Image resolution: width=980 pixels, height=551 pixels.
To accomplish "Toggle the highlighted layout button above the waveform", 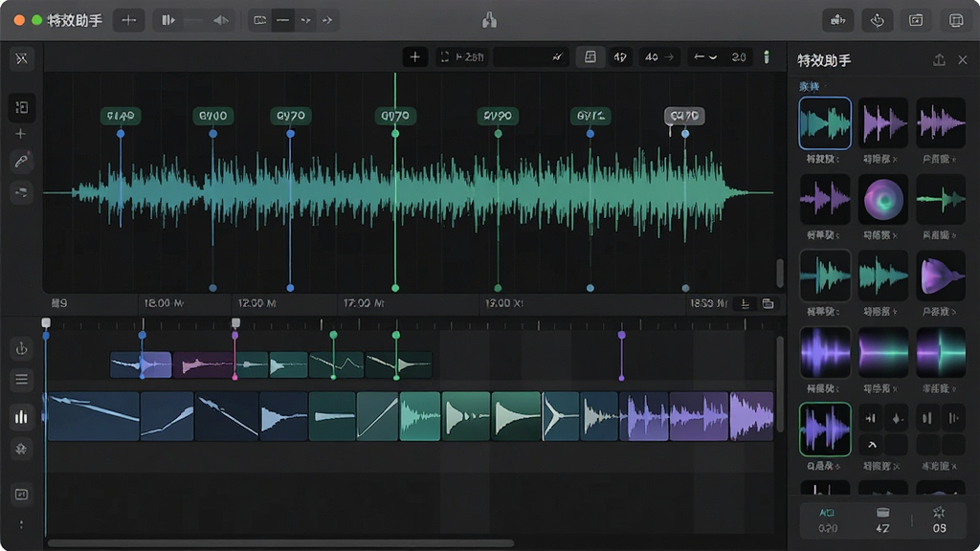I will point(590,56).
